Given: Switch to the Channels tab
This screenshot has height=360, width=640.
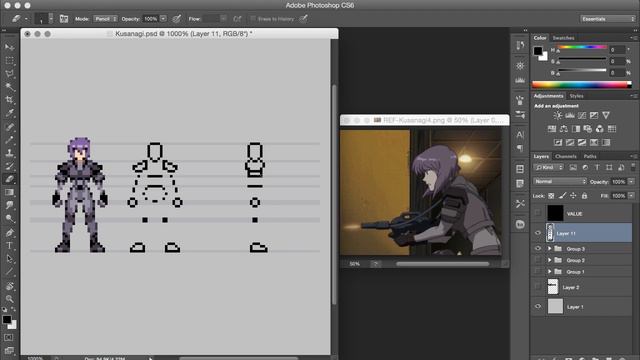Looking at the screenshot, I should tap(565, 156).
